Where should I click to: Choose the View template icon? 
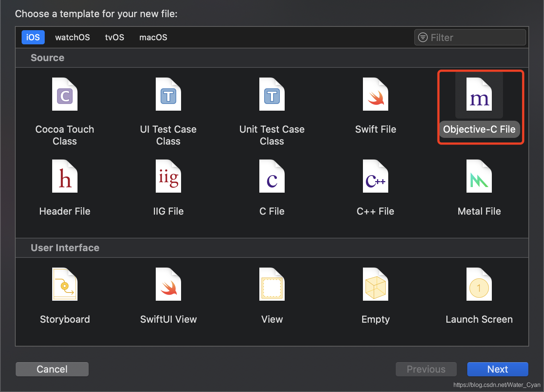click(272, 284)
